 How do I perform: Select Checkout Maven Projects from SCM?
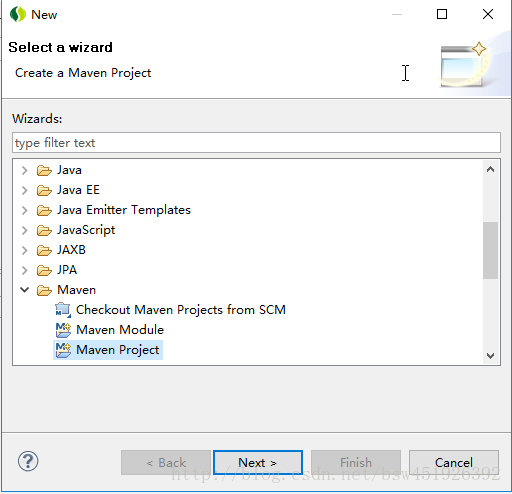point(181,310)
